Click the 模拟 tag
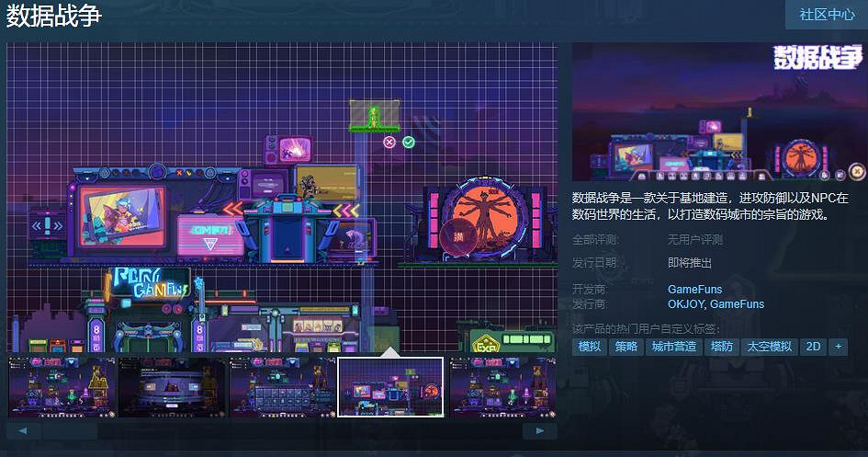Image resolution: width=868 pixels, height=457 pixels. (x=589, y=347)
